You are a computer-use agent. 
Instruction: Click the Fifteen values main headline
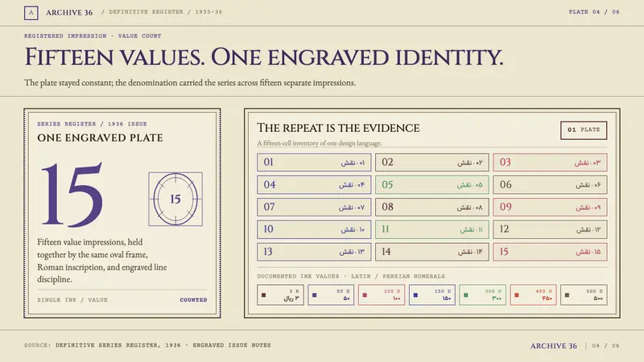(x=264, y=57)
